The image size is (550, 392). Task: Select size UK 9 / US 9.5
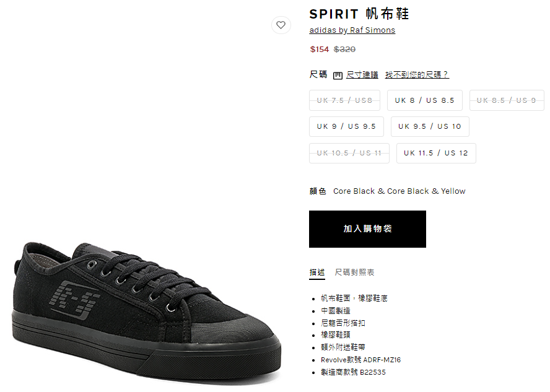pyautogui.click(x=346, y=126)
